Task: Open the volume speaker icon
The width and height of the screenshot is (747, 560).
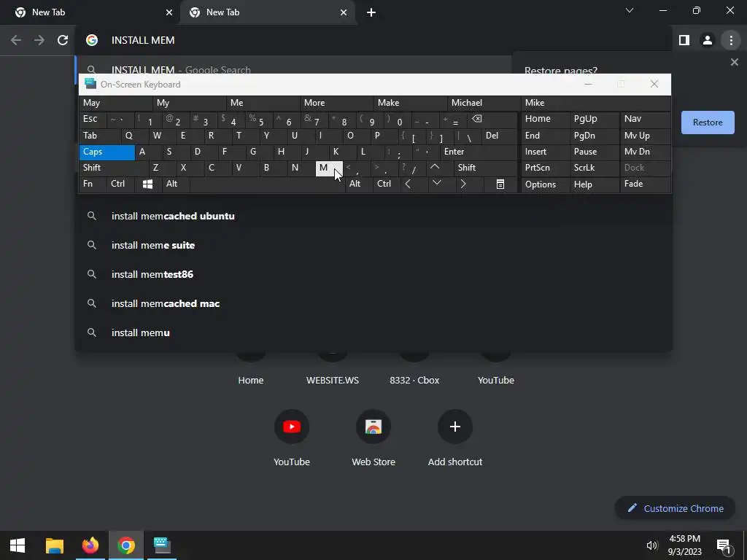Action: coord(651,545)
